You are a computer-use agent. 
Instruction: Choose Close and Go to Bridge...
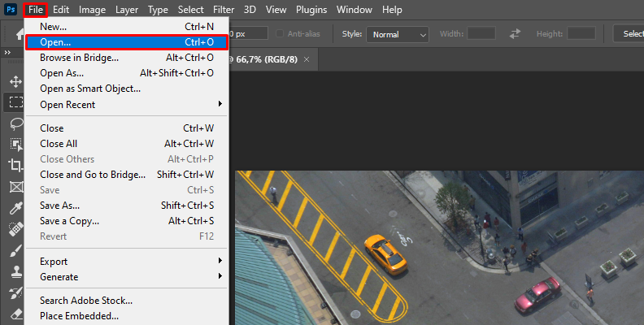point(127,175)
